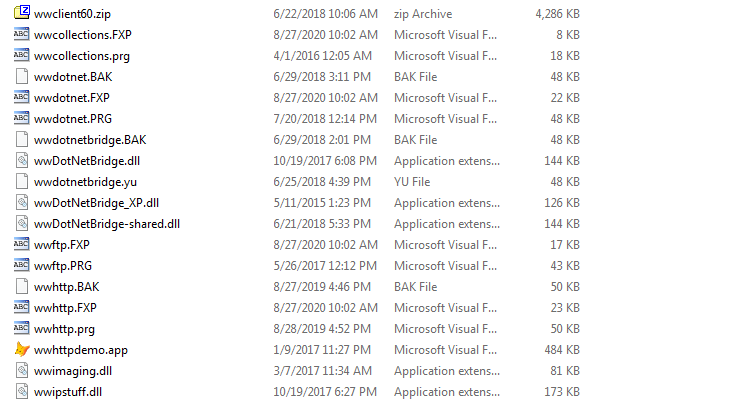Screen dimensions: 733x405
Task: Select the wwDotNetBridge-shared.dll file name
Action: coord(107,224)
